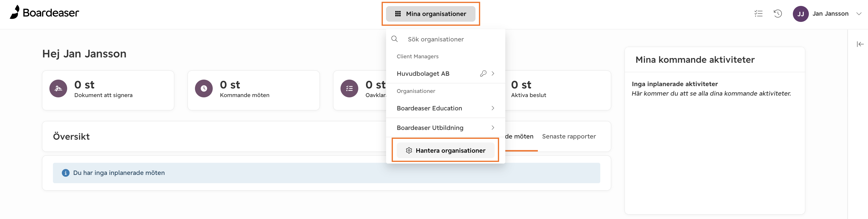868x219 pixels.
Task: Open the user menu dropdown arrow
Action: click(x=859, y=14)
